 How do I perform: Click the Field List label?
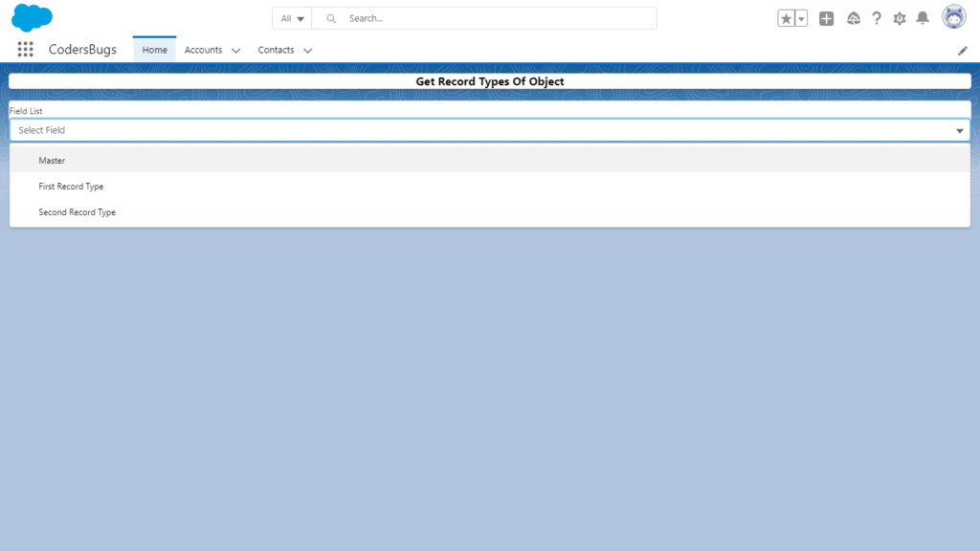pos(26,111)
